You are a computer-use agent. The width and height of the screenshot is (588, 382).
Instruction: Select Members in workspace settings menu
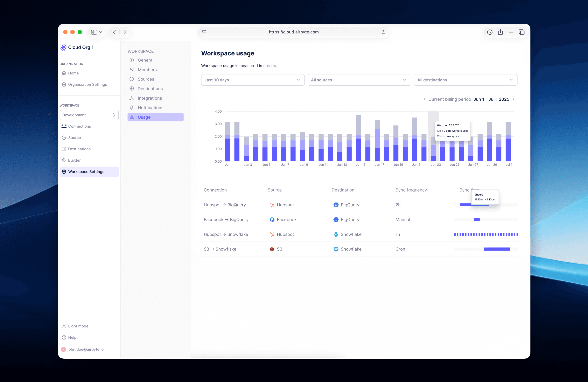coord(147,70)
